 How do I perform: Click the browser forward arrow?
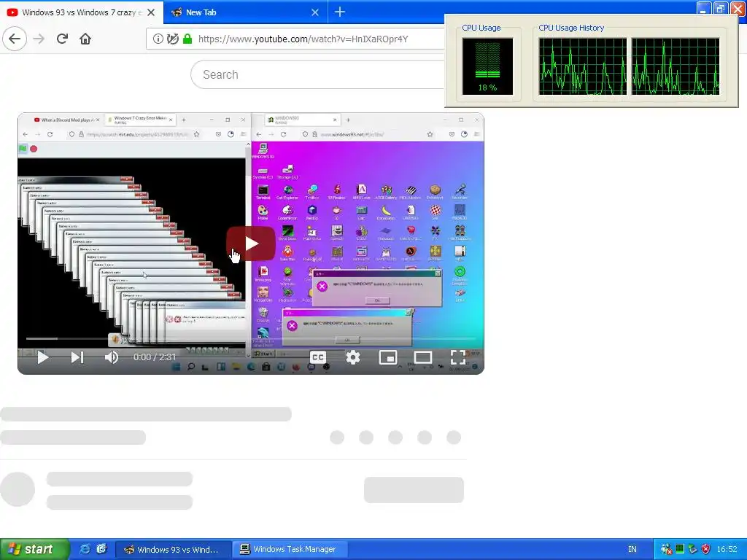click(39, 39)
